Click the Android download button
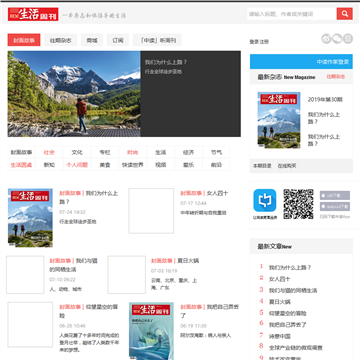 [335, 206]
